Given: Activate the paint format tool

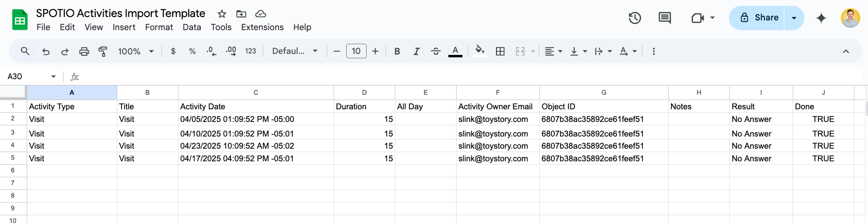Looking at the screenshot, I should coord(103,51).
